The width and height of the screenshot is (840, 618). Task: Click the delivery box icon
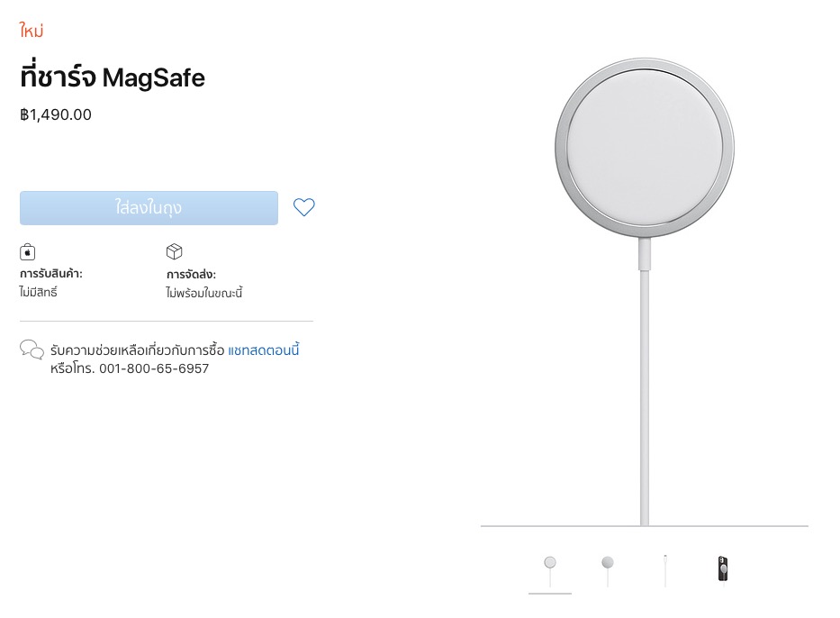[175, 252]
